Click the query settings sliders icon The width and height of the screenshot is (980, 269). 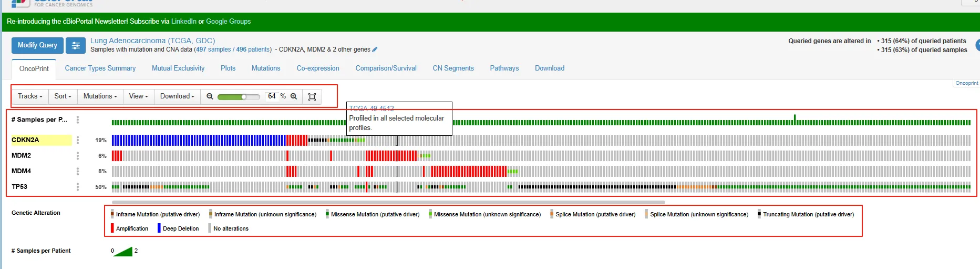click(76, 46)
